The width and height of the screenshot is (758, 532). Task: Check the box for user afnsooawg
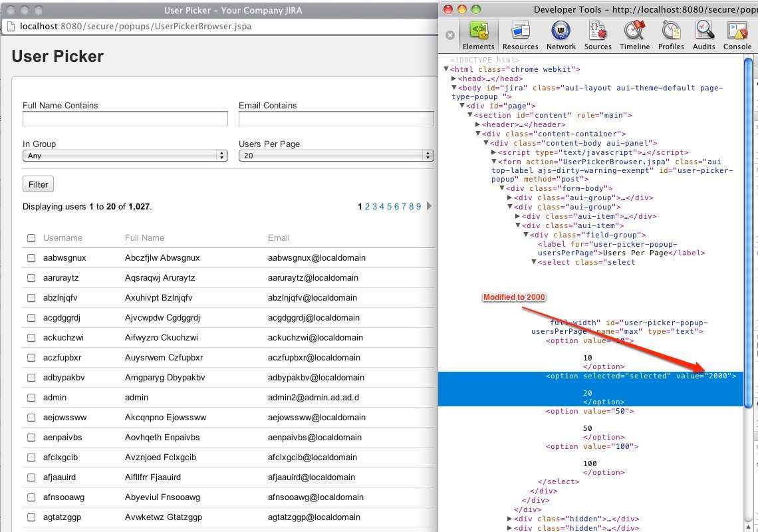point(31,497)
